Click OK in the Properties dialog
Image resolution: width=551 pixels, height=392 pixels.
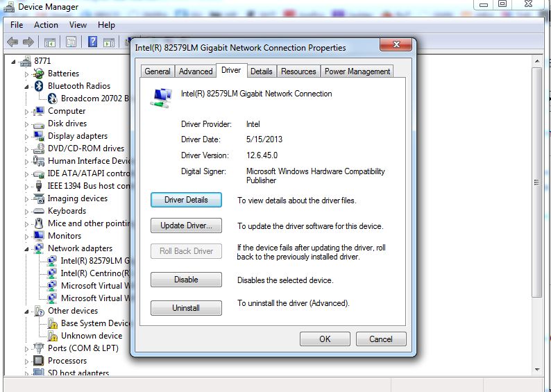325,339
